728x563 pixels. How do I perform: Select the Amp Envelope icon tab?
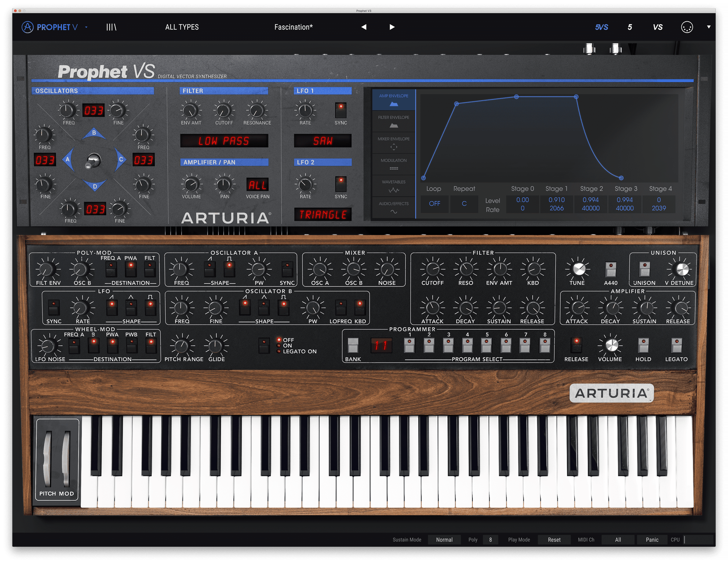click(394, 100)
